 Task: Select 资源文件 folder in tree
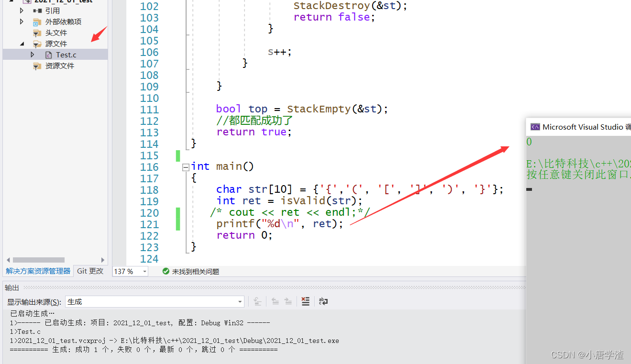click(60, 66)
